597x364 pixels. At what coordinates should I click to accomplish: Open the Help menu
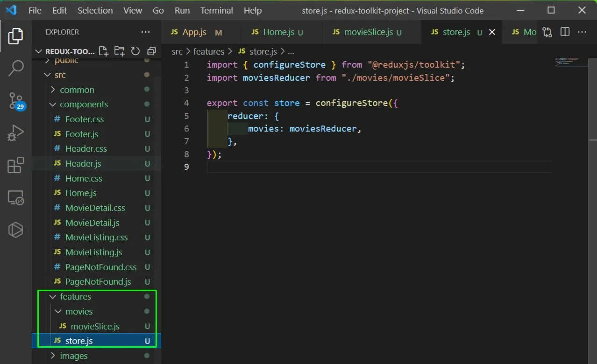pyautogui.click(x=253, y=10)
